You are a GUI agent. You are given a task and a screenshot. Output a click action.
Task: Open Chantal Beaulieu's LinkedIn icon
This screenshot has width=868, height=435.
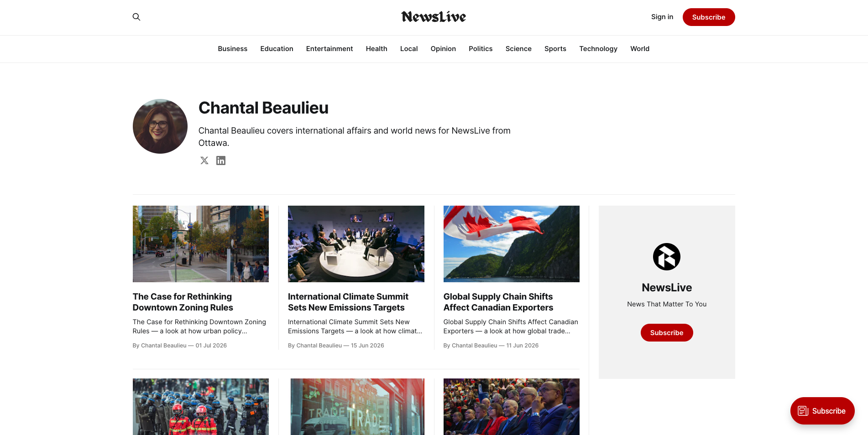pyautogui.click(x=221, y=161)
